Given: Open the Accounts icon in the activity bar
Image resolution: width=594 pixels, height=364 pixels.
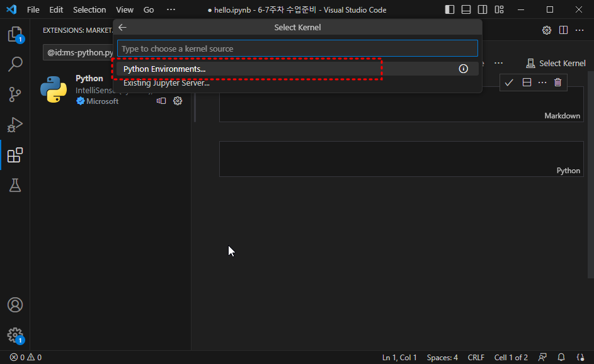Looking at the screenshot, I should click(x=15, y=305).
